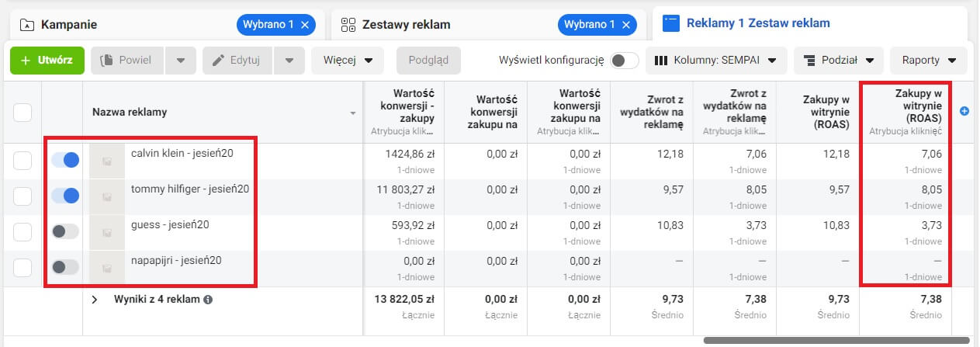Click the 10,83 value in Zakupy w witrynie (ROAS)
Viewport: 980px width, 347px height.
click(836, 225)
